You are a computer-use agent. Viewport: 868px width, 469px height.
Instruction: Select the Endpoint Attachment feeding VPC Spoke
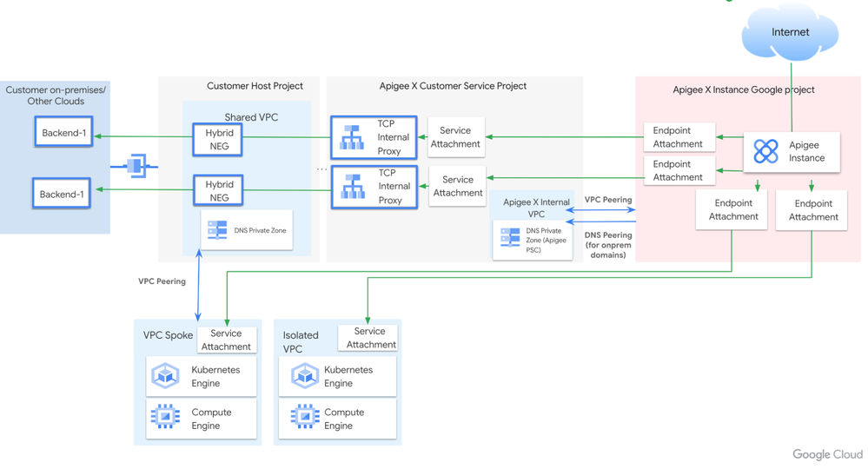pyautogui.click(x=732, y=209)
